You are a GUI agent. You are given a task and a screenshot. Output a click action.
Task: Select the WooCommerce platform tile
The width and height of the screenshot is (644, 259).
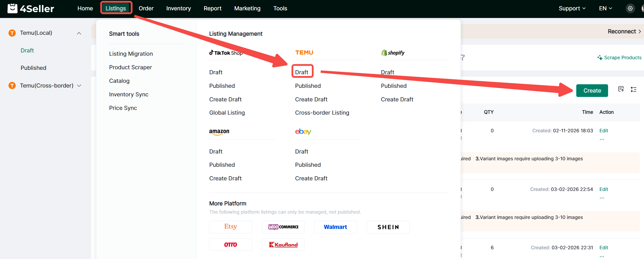tap(283, 227)
